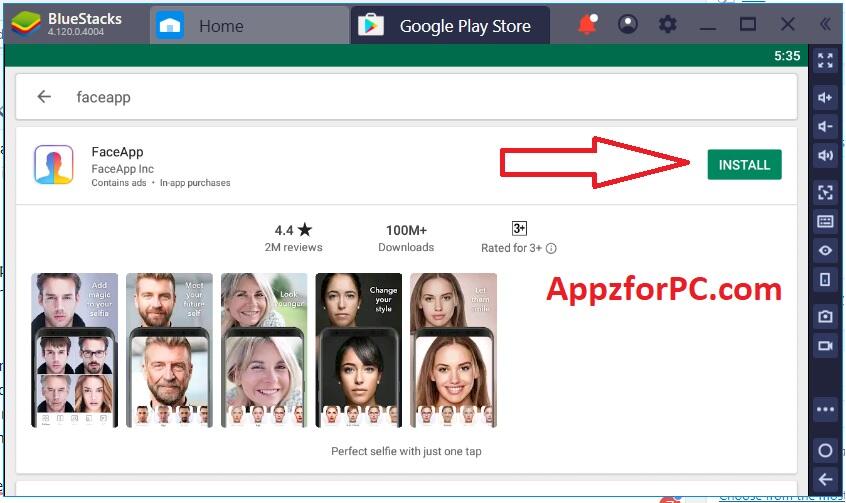The height and width of the screenshot is (503, 846).
Task: Decrease volume using sidebar icon
Action: 825,126
